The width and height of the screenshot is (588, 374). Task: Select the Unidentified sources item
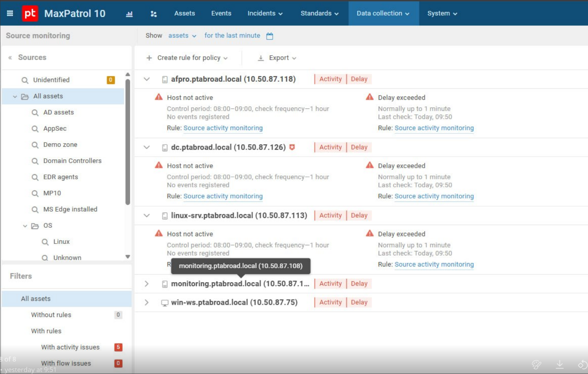[63, 80]
